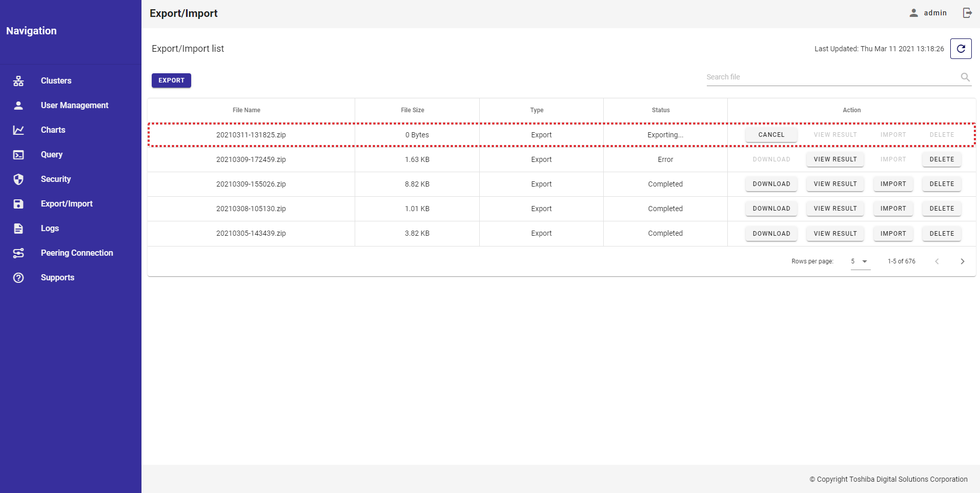Click the Supports help question-mark icon
980x493 pixels.
point(18,277)
